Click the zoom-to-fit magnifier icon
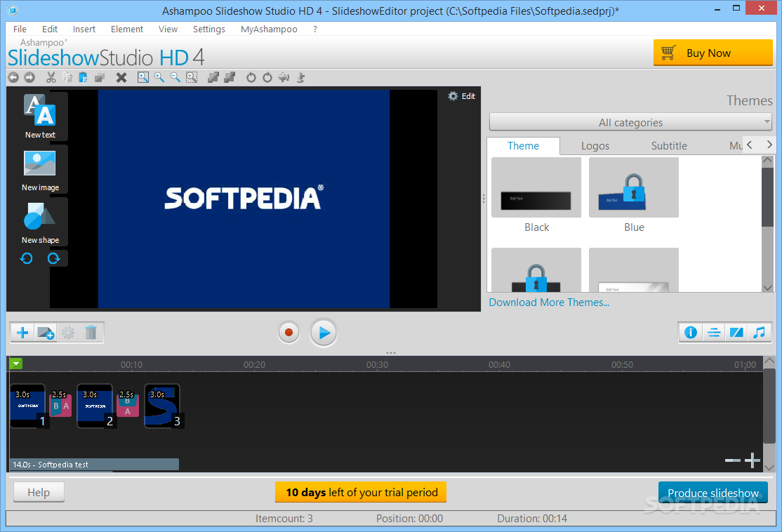Viewport: 782px width, 532px height. coord(143,77)
